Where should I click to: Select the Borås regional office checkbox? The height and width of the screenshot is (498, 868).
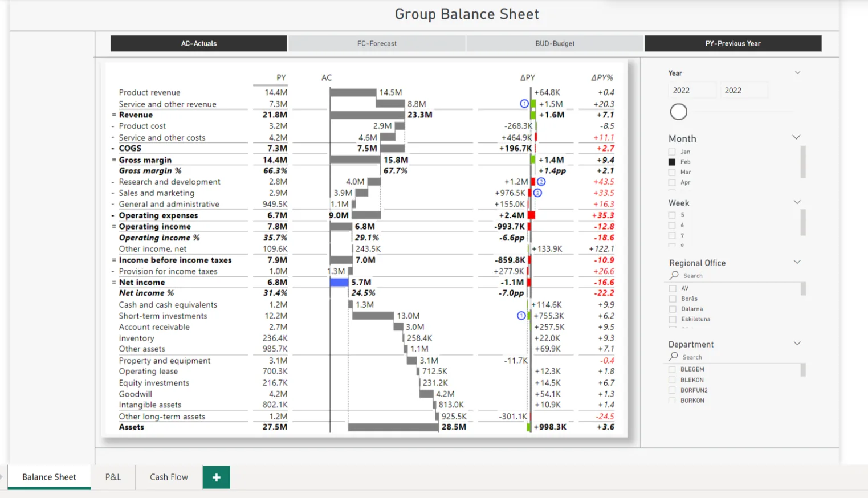coord(673,299)
